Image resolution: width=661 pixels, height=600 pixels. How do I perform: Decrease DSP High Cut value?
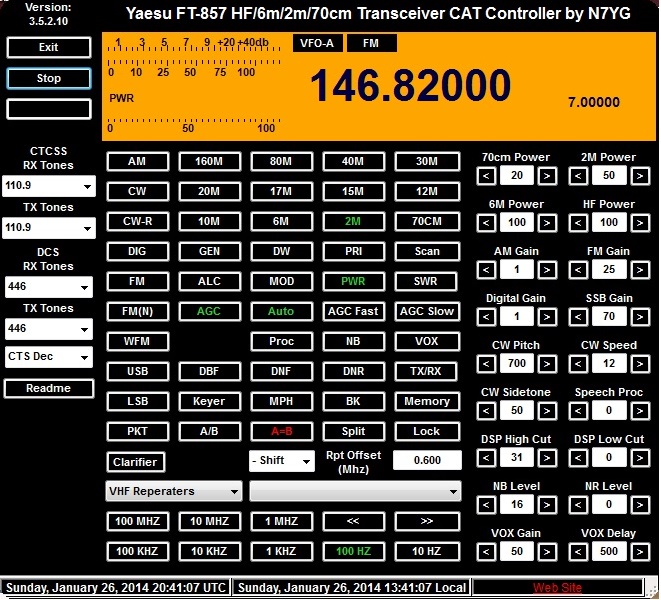pyautogui.click(x=486, y=457)
